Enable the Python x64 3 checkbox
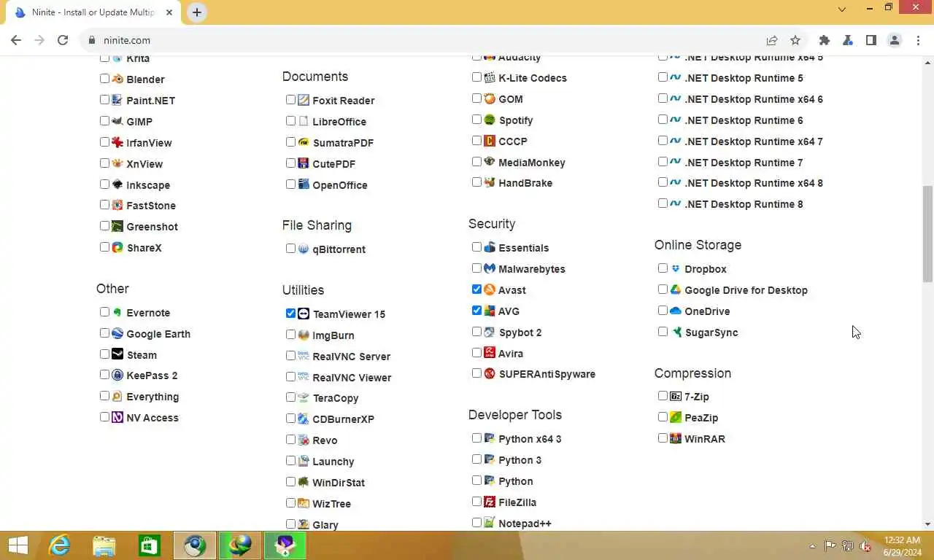The height and width of the screenshot is (560, 934). pos(476,438)
